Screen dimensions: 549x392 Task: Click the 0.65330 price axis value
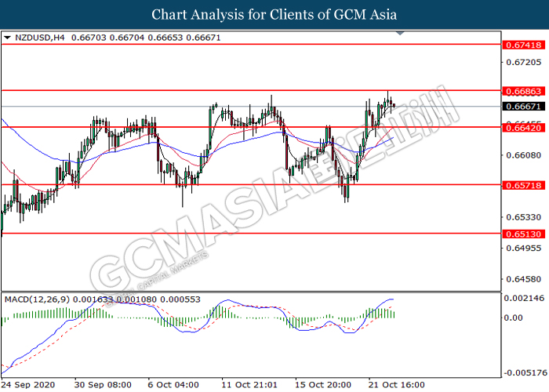tap(523, 217)
